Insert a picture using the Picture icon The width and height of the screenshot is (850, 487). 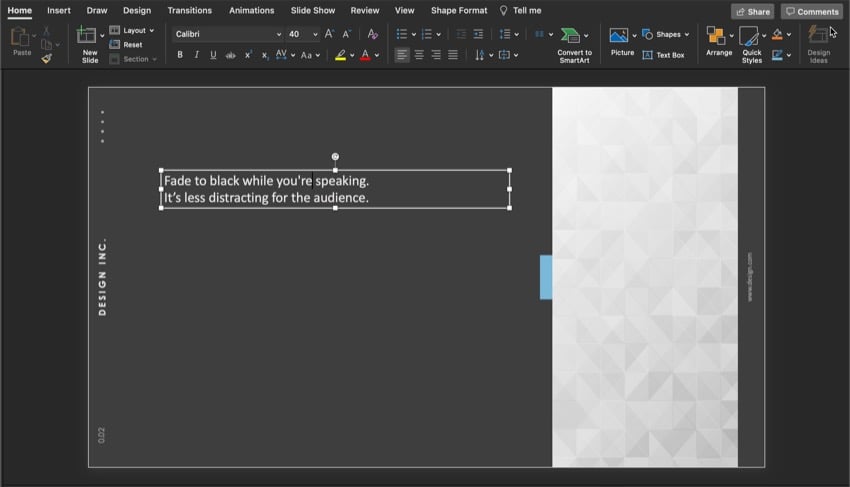(x=621, y=36)
